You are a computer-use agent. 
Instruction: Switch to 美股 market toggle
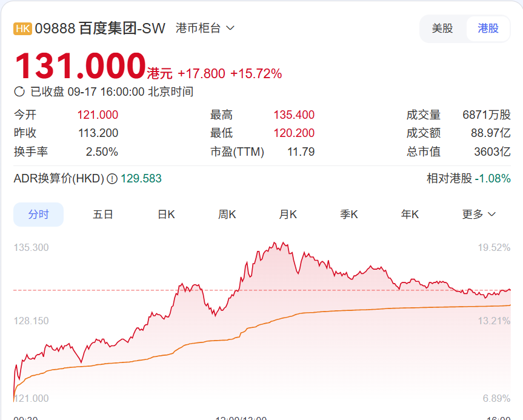[x=442, y=28]
